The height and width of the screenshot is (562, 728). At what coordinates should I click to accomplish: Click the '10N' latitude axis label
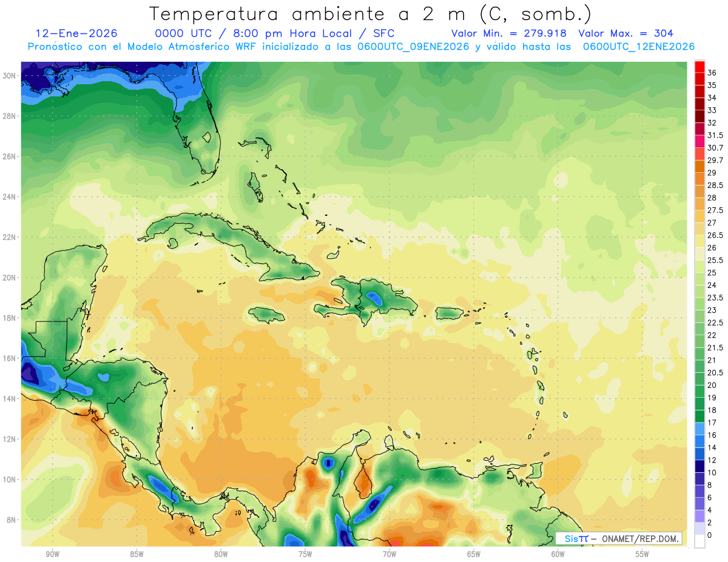tap(10, 480)
